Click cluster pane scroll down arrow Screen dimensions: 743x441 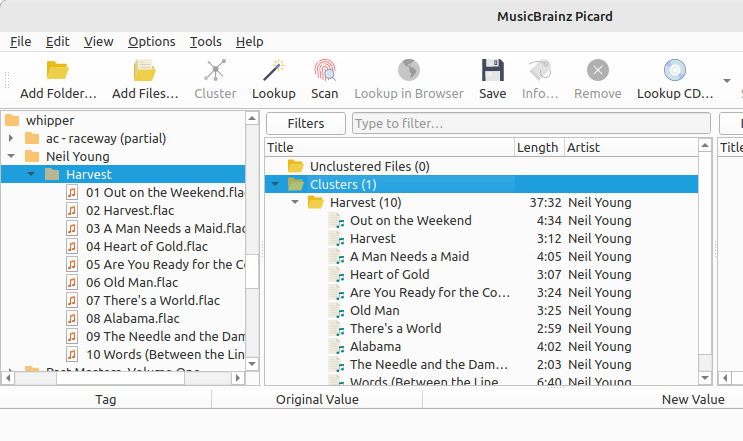(705, 378)
